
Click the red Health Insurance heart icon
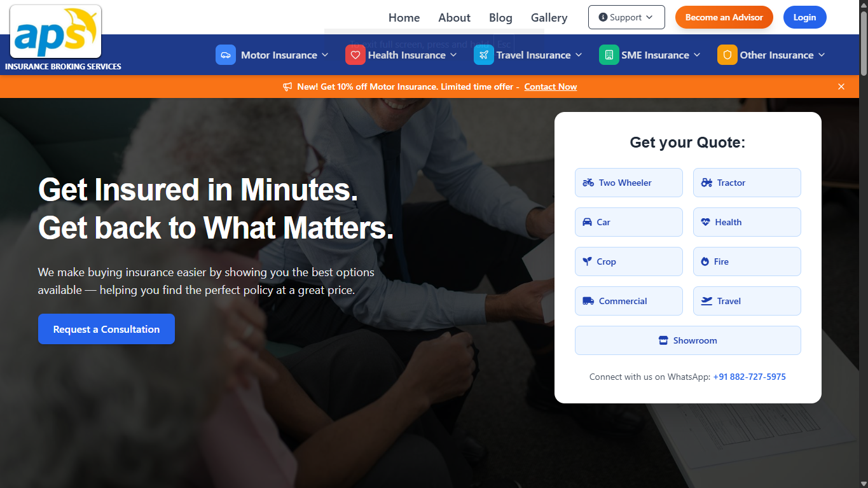[x=355, y=55]
